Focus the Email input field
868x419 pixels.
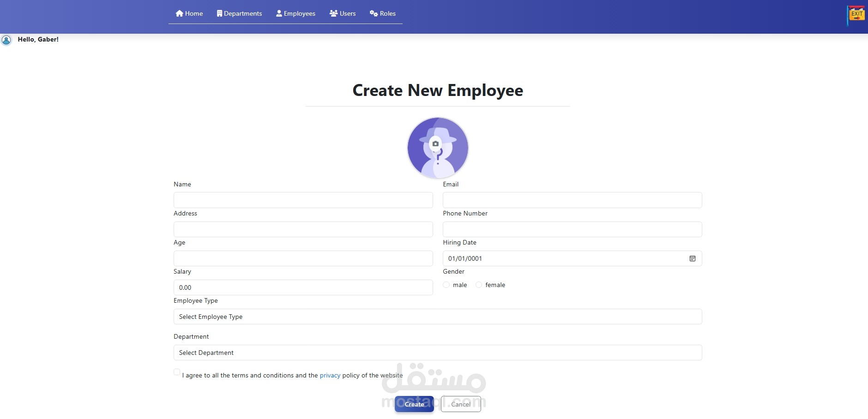click(573, 200)
